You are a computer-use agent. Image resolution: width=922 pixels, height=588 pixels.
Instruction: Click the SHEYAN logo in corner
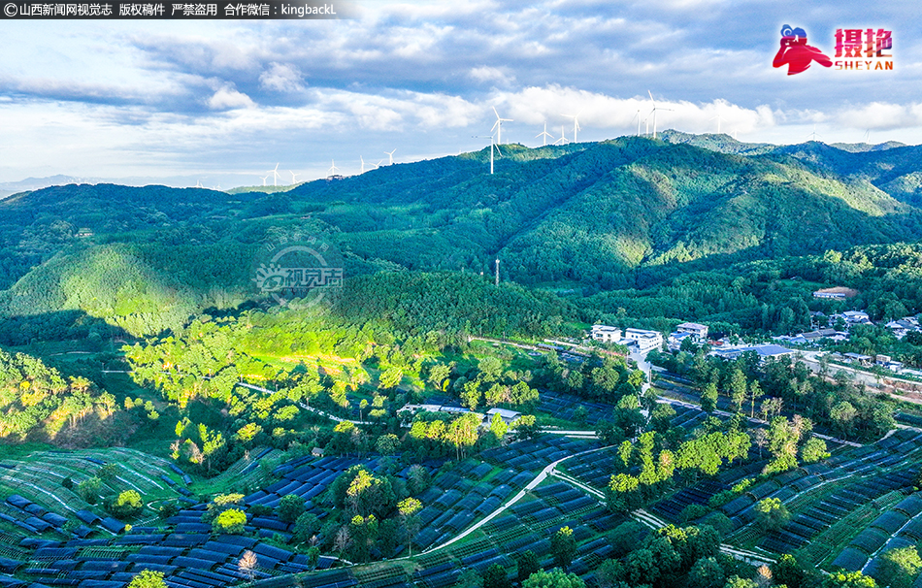[x=833, y=49]
